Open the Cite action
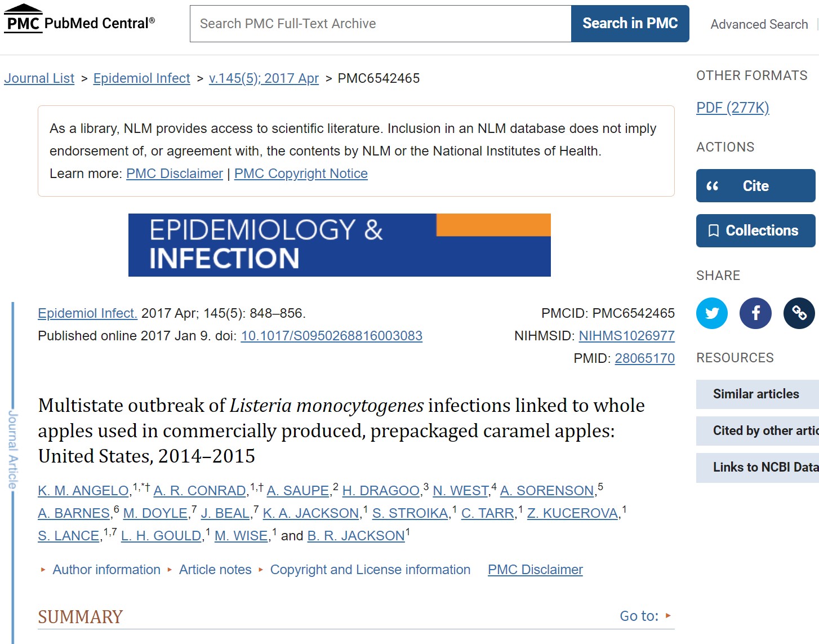 pos(755,186)
